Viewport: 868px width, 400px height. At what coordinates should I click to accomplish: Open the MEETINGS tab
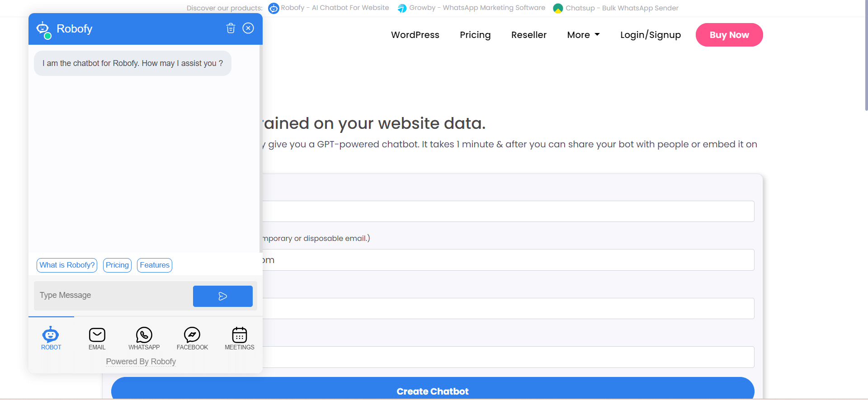tap(239, 338)
